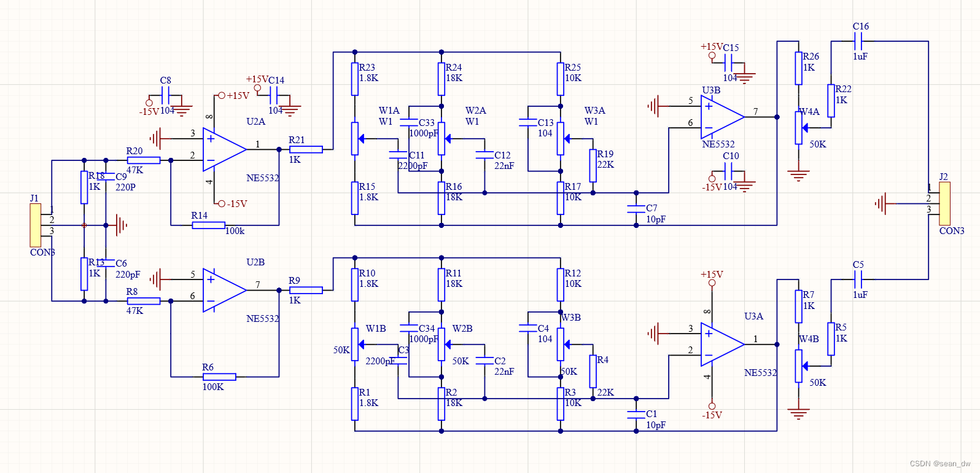Select capacitor C16 symbol

(858, 41)
